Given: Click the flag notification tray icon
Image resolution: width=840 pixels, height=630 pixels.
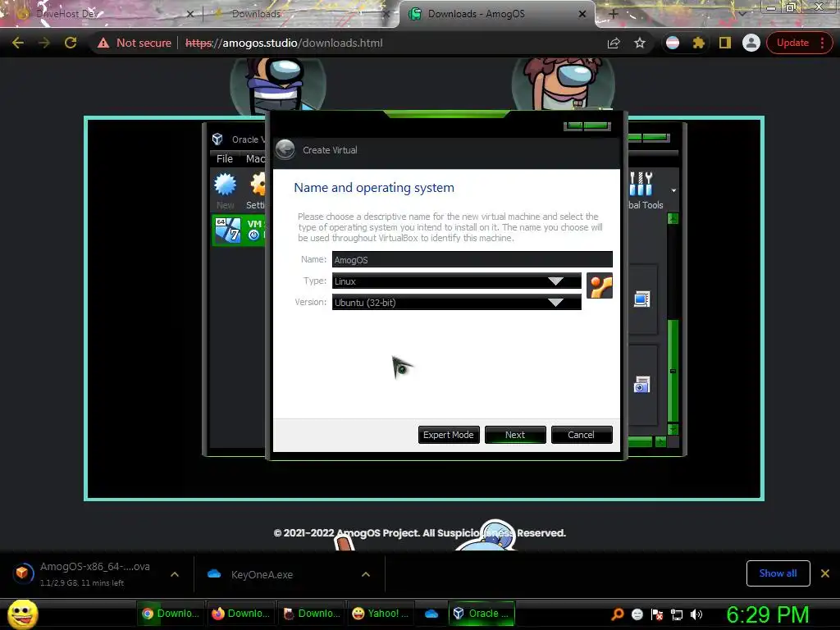Looking at the screenshot, I should click(657, 614).
